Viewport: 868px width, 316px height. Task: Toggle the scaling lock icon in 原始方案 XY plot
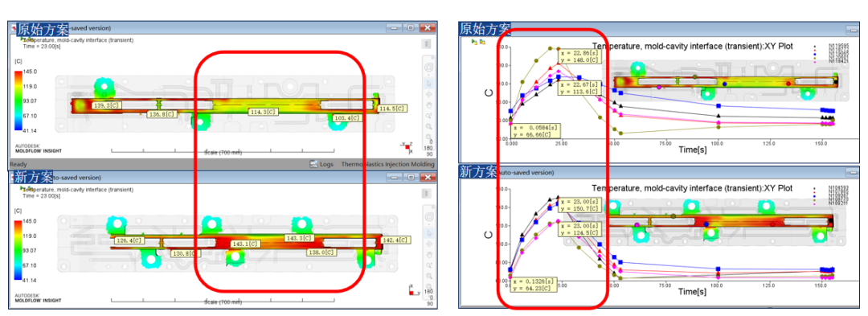tap(483, 42)
